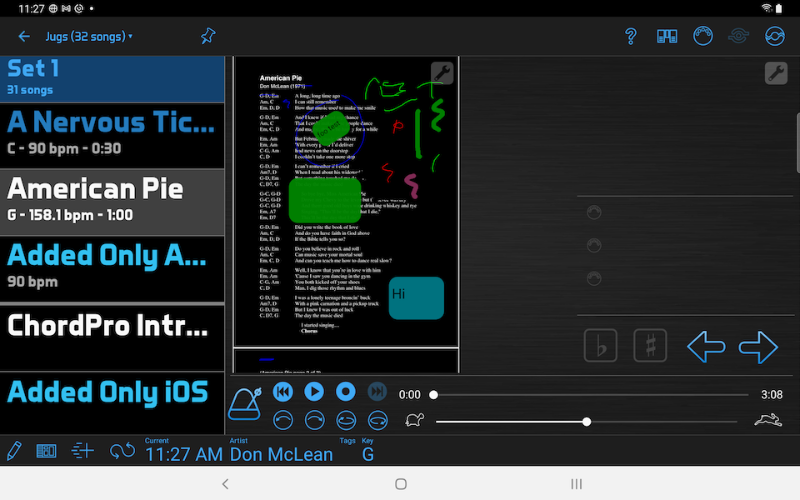
Task: Open the help question mark
Action: click(631, 37)
